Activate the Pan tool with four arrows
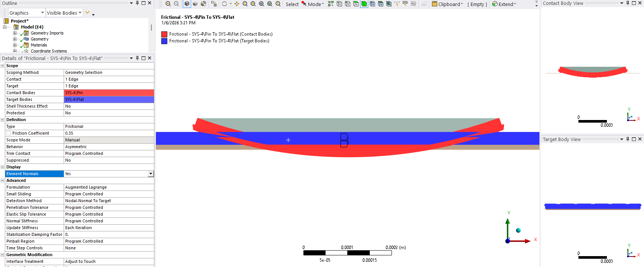Viewport: 644px width, 267px height. pos(237,4)
